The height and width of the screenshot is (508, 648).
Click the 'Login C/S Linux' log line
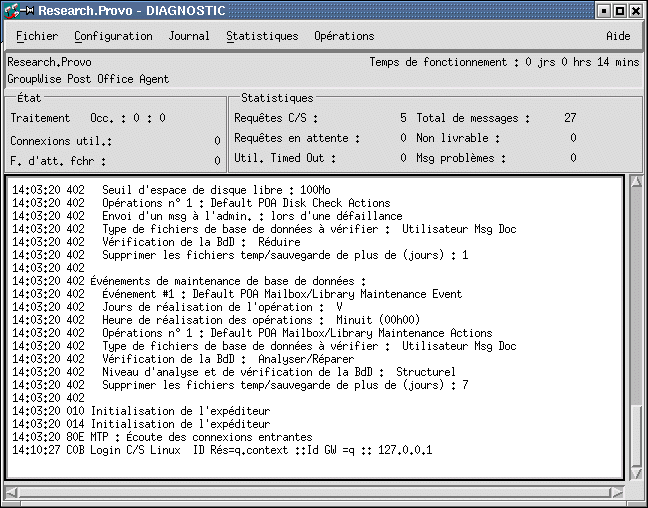click(x=222, y=450)
